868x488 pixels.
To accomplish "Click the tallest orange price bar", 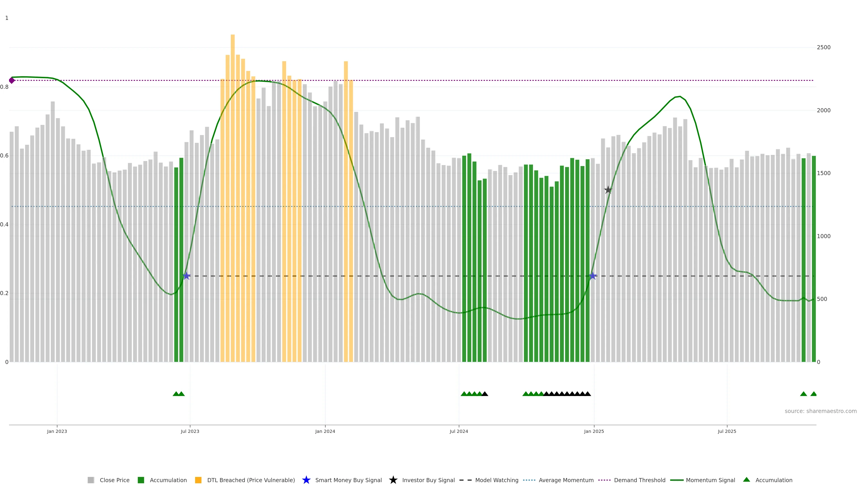I will pyautogui.click(x=233, y=168).
